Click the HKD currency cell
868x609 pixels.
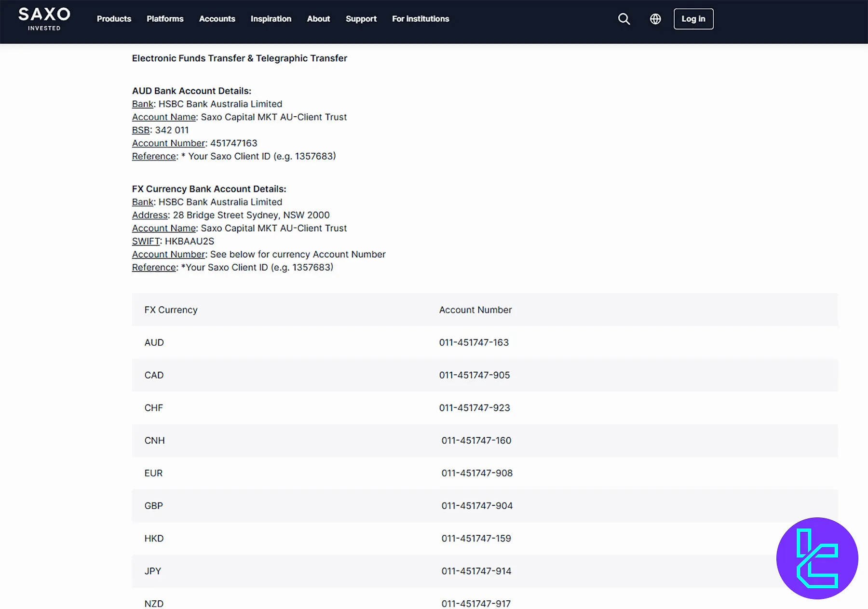(154, 539)
